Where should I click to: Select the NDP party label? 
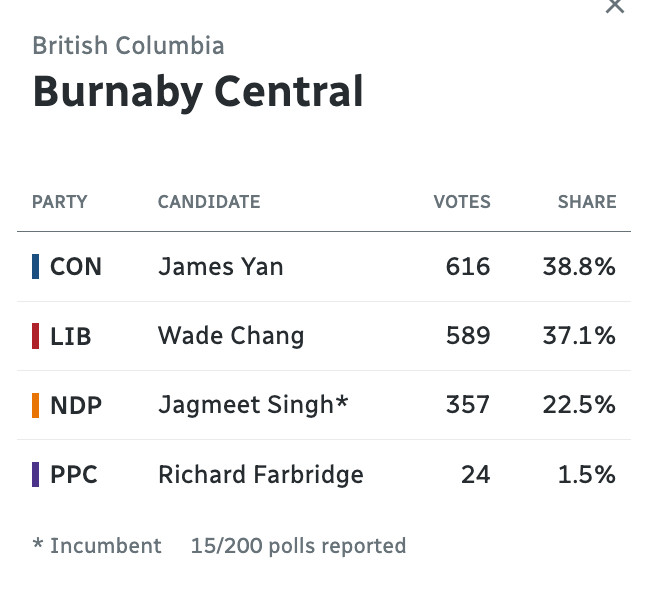click(76, 405)
